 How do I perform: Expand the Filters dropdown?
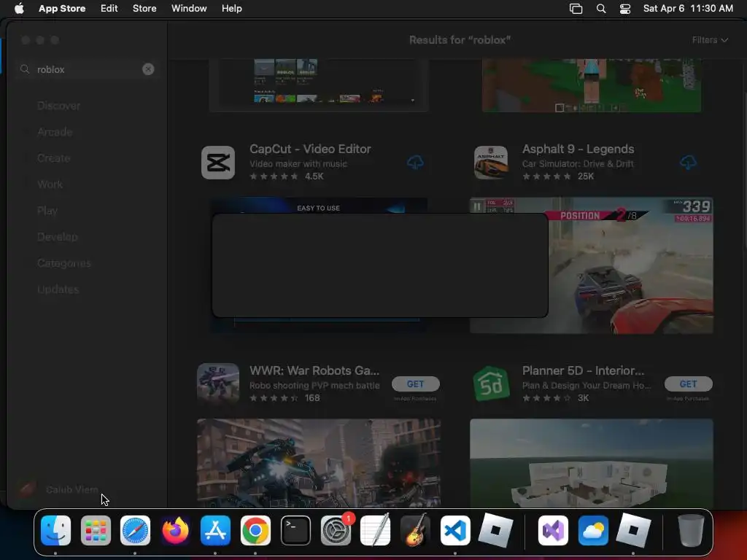coord(710,40)
